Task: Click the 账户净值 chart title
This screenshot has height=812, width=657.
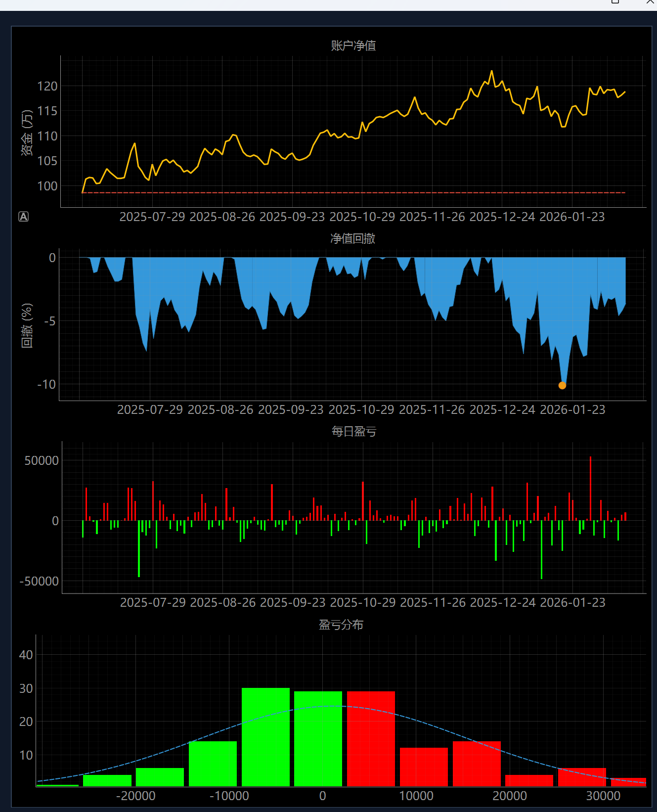Action: click(x=353, y=46)
